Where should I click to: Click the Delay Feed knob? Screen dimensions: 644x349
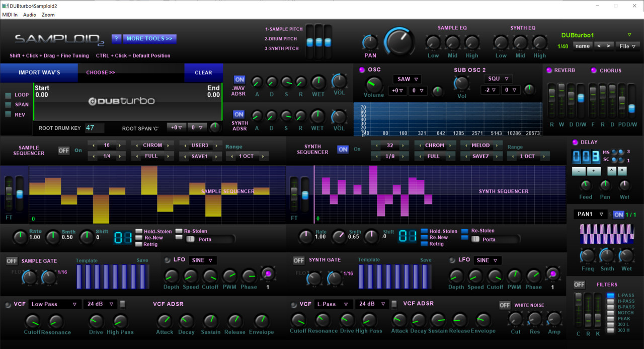585,185
